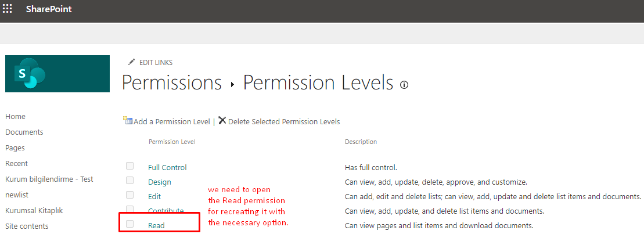This screenshot has width=644, height=234.
Task: Click the SharePoint title in header
Action: [49, 9]
